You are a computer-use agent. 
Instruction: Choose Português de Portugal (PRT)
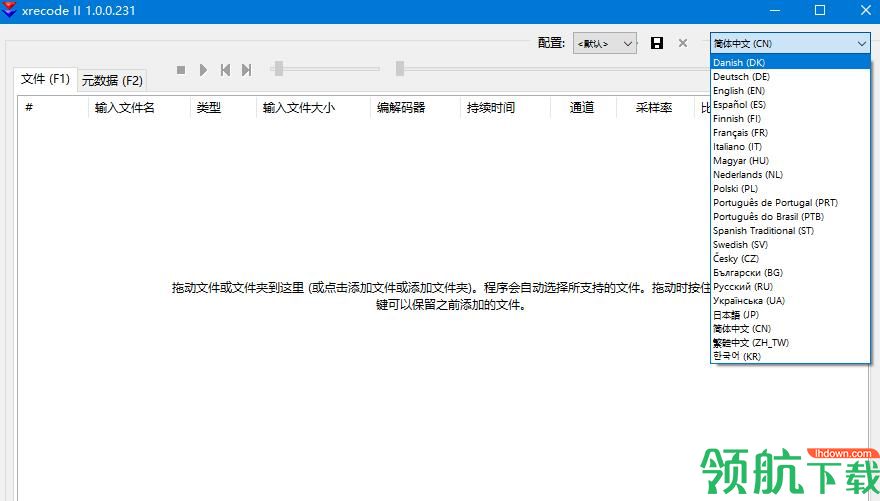click(790, 203)
